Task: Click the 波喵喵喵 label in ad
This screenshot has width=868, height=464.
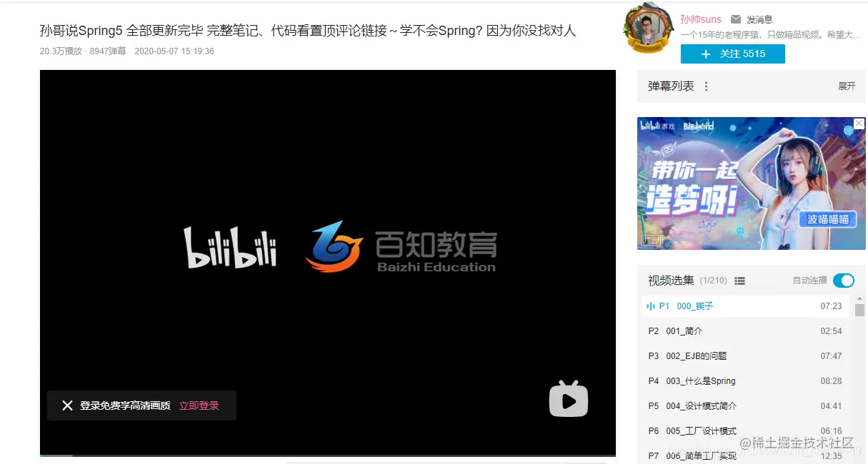Action: [827, 219]
